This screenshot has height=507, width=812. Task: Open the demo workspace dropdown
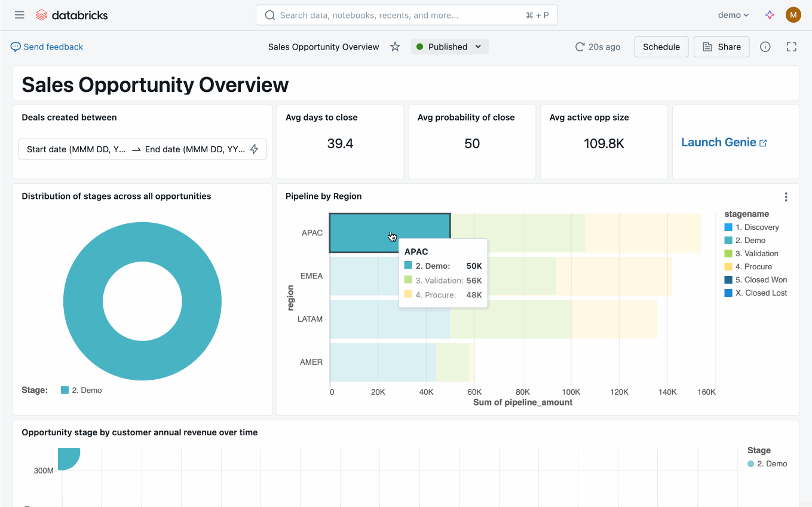coord(733,15)
